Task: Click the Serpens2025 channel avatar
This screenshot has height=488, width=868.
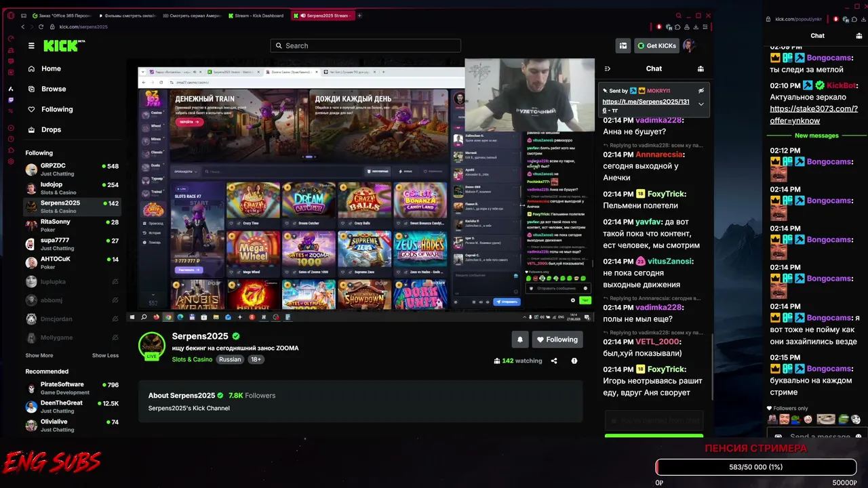Action: point(152,346)
